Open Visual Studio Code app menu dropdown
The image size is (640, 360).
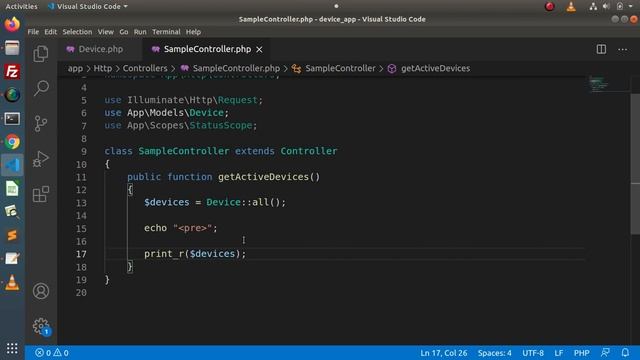[x=88, y=7]
